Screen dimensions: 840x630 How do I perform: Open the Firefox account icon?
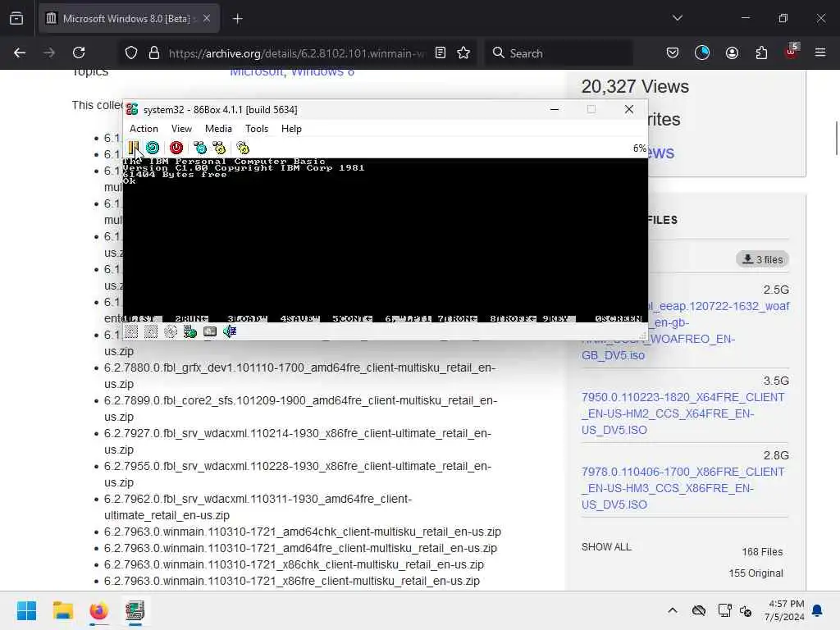[732, 53]
